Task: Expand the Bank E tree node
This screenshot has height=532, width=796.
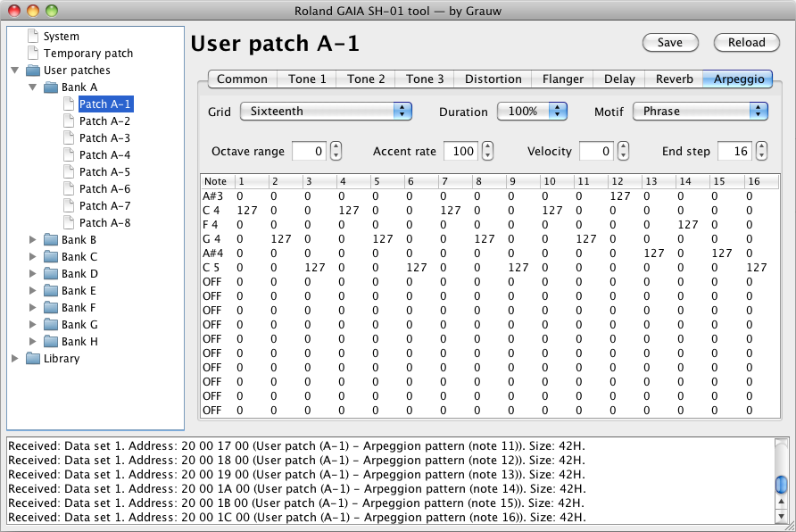Action: [x=32, y=290]
